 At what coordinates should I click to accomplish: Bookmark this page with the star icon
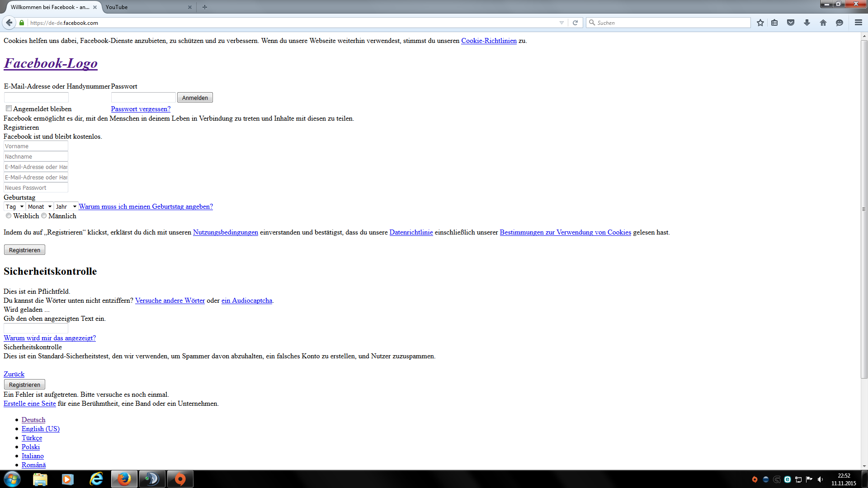pyautogui.click(x=760, y=23)
